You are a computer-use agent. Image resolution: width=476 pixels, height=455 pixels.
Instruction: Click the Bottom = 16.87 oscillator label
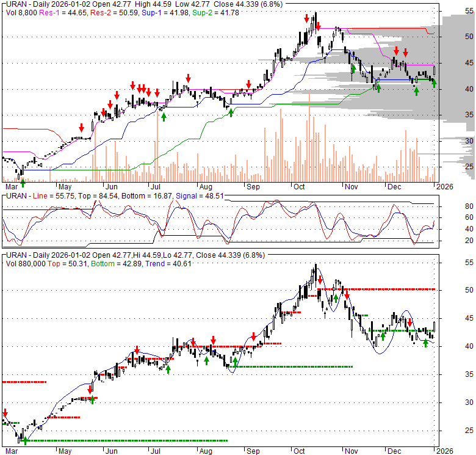pos(147,196)
